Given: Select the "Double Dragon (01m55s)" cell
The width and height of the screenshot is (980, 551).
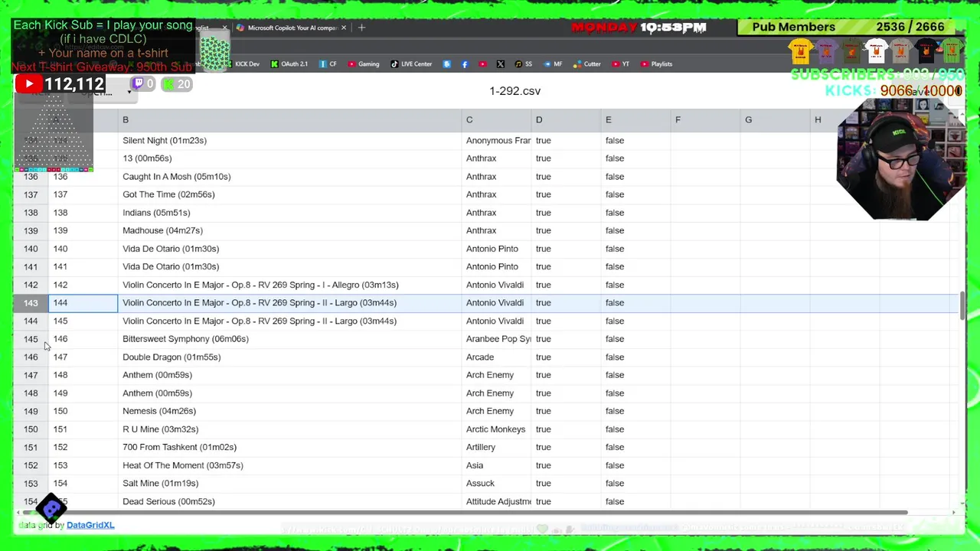Looking at the screenshot, I should tap(289, 357).
